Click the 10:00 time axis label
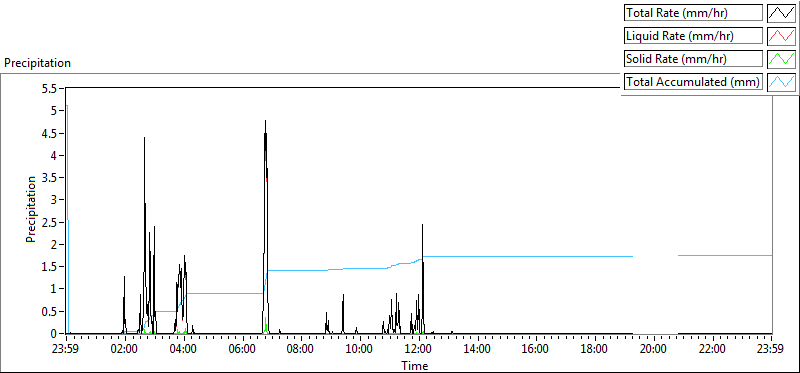The width and height of the screenshot is (800, 373). (x=360, y=349)
